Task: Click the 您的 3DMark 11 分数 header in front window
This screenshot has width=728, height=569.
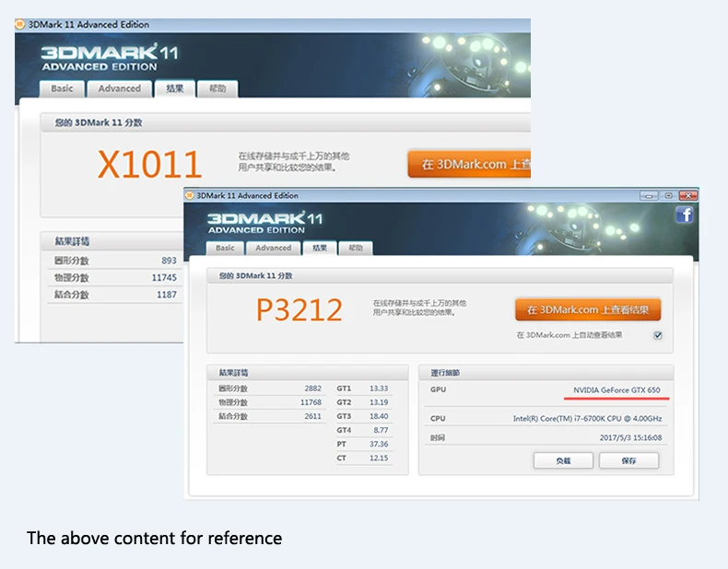Action: [256, 275]
